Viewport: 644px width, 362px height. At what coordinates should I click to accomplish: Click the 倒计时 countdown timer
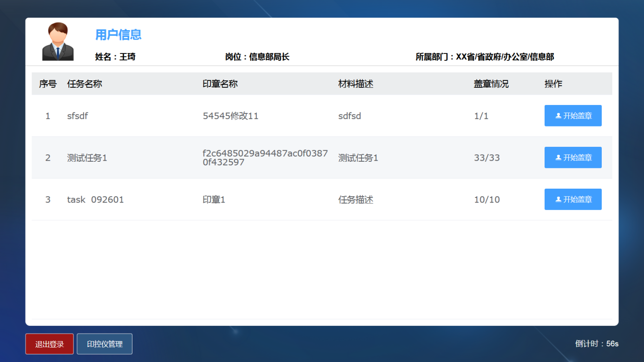(x=597, y=344)
